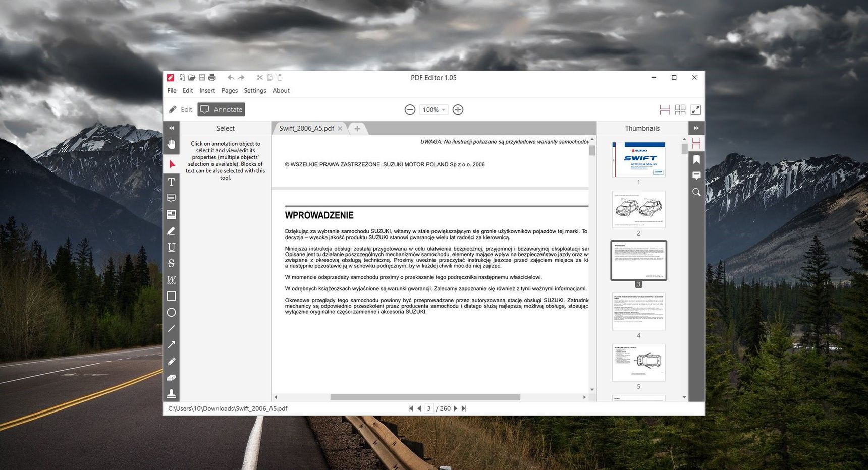This screenshot has height=470, width=868.
Task: Click the thumbnails panel scrollbar
Action: click(684, 149)
